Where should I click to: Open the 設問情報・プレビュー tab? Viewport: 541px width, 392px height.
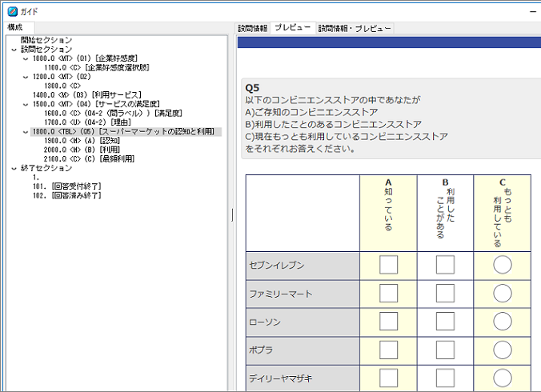pos(355,28)
